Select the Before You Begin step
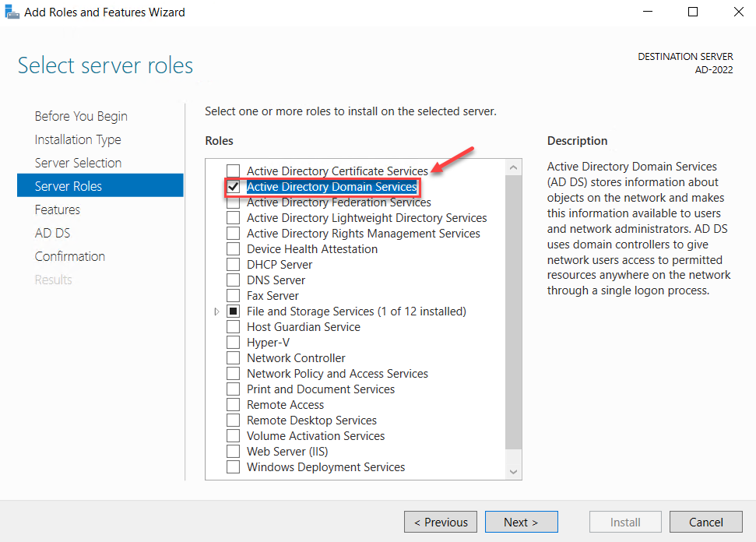 [x=81, y=115]
